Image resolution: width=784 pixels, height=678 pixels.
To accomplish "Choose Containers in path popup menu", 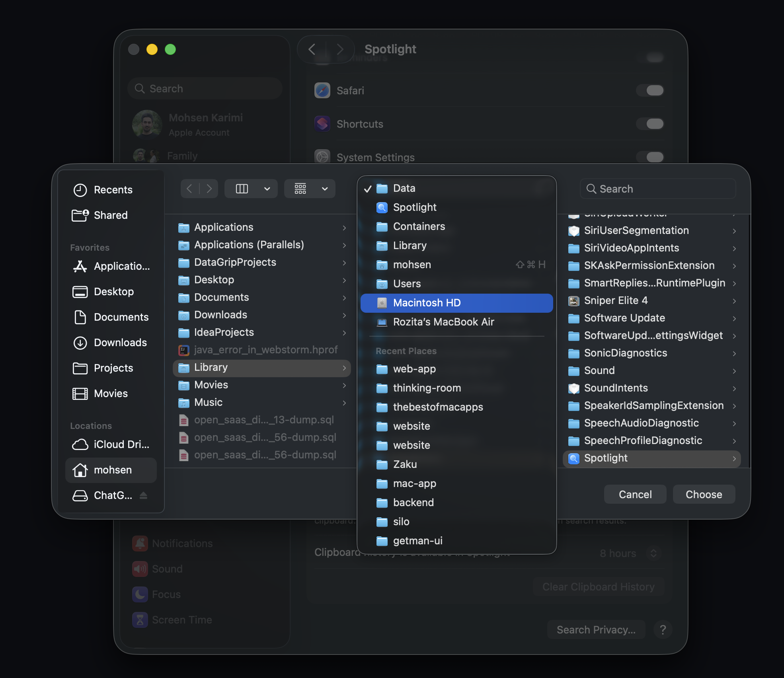I will pyautogui.click(x=456, y=226).
